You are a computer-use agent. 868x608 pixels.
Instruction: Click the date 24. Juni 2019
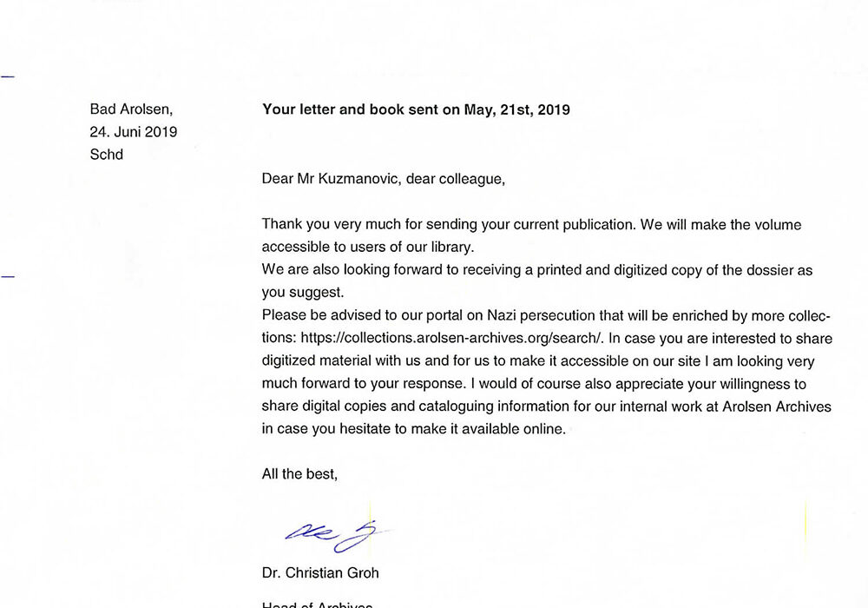134,132
